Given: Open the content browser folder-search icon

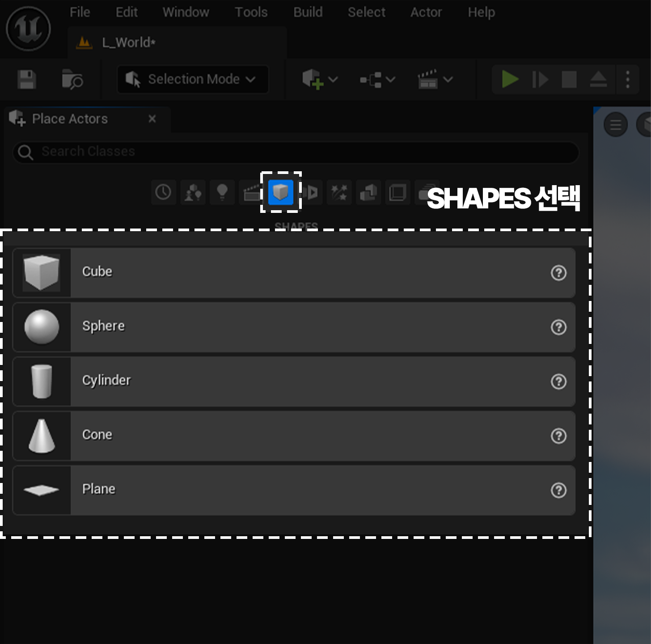Looking at the screenshot, I should [x=72, y=80].
